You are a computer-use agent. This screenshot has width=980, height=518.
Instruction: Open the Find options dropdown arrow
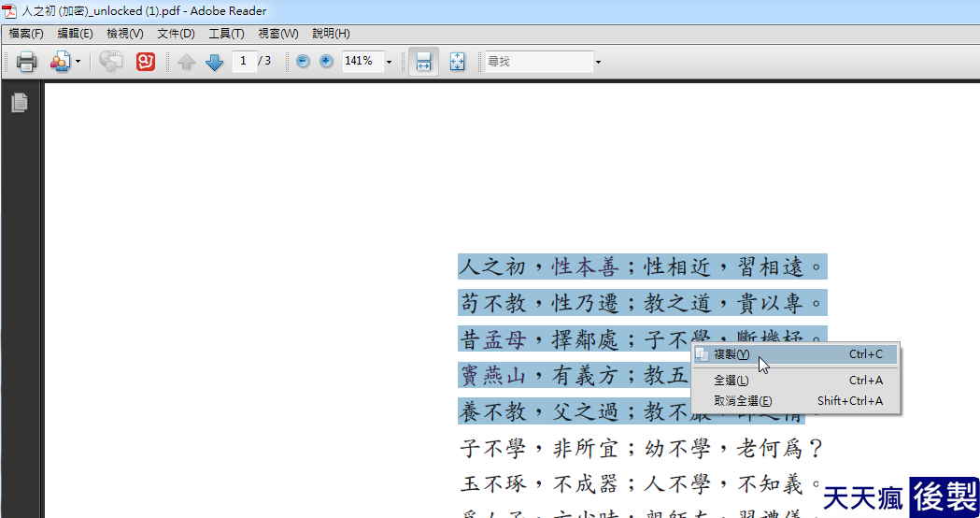click(x=598, y=62)
